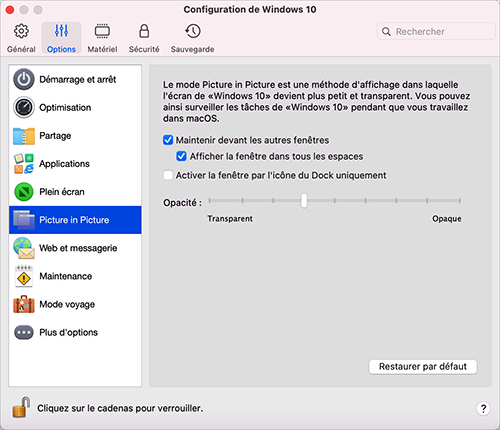The image size is (500, 430).
Task: Click the Picture in Picture windows icon
Action: point(24,220)
